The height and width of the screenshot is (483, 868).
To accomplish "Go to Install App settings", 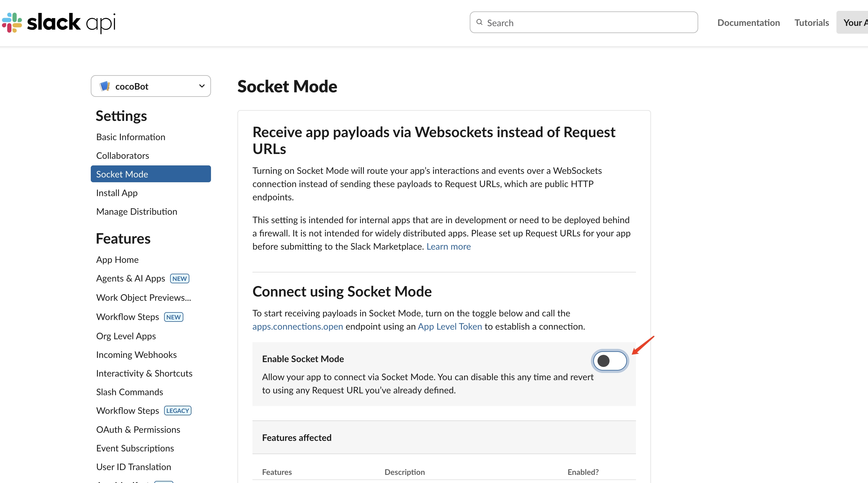I will click(x=117, y=193).
